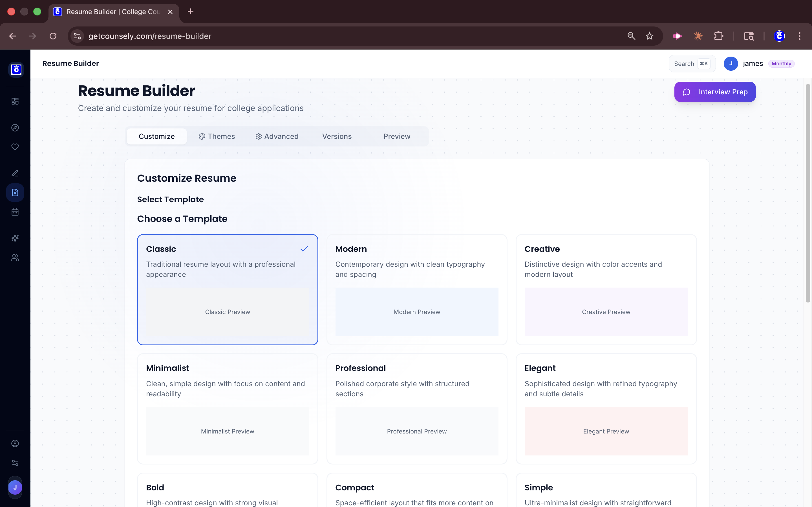Click the Counsely logo at sidebar top
The height and width of the screenshot is (507, 812).
(16, 69)
